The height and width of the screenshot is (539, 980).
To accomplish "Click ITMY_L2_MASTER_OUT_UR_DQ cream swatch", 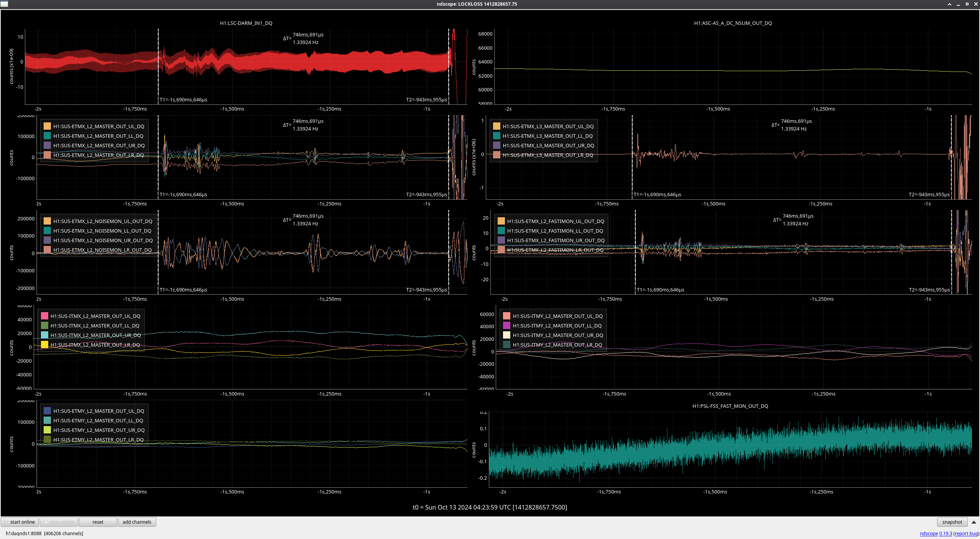I will pyautogui.click(x=506, y=335).
